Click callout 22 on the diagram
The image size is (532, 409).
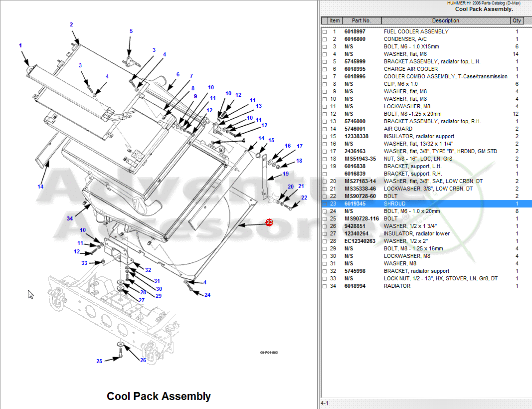click(304, 198)
